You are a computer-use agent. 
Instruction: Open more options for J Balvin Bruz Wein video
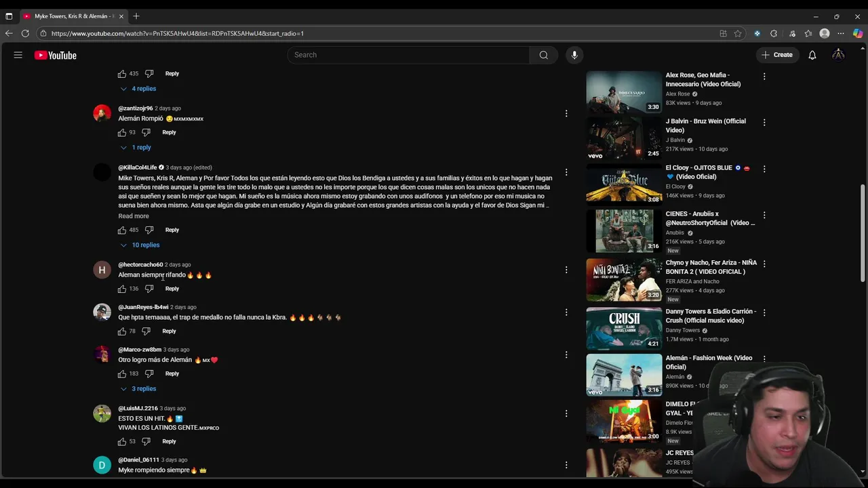pyautogui.click(x=764, y=123)
